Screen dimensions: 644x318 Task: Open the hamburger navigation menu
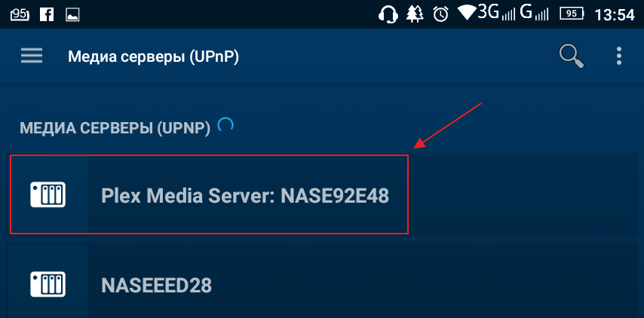coord(32,56)
